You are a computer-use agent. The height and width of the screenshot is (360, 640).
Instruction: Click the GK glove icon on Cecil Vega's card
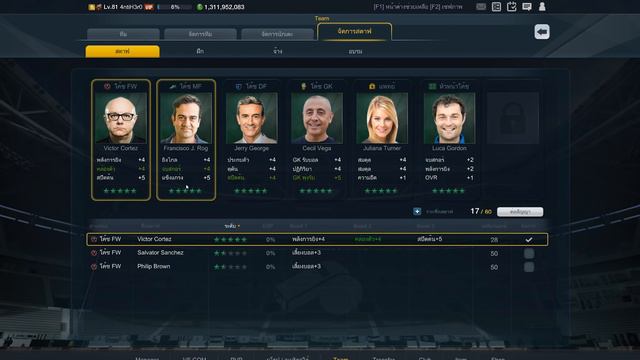(x=303, y=86)
